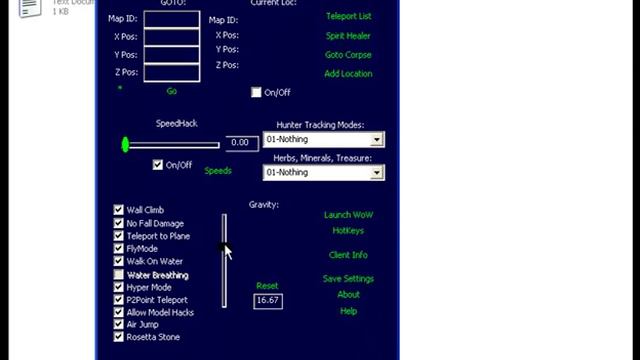Click the GOTO Z Pos input field
The width and height of the screenshot is (640, 360).
point(172,73)
